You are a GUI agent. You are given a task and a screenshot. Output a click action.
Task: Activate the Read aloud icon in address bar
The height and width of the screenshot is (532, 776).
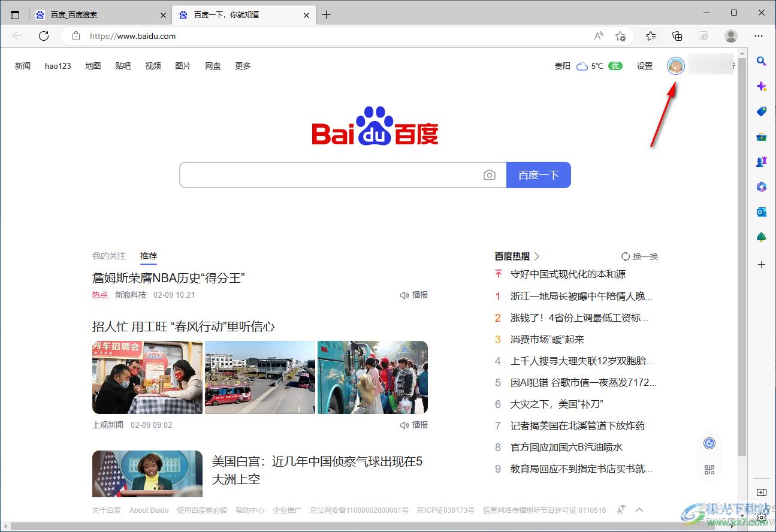click(599, 36)
